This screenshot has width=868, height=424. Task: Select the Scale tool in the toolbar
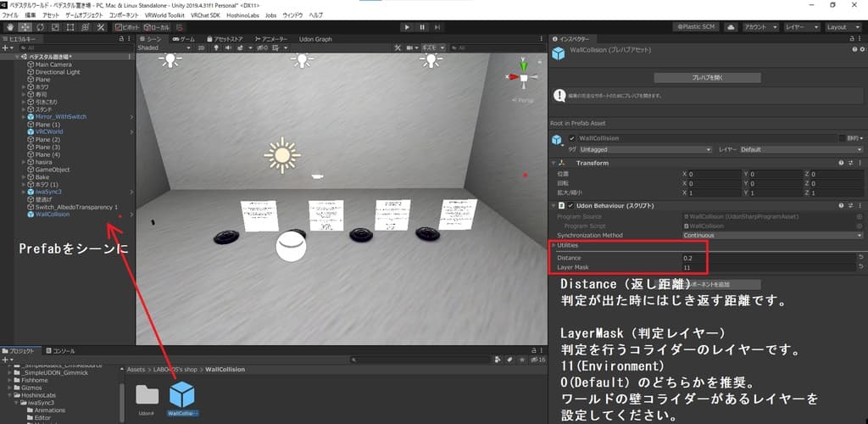pos(55,26)
